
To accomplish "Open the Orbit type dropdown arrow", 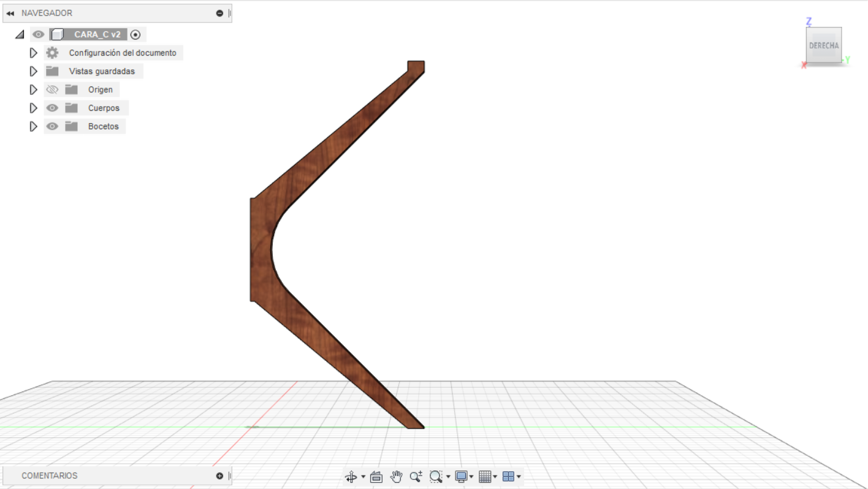I will coord(363,476).
